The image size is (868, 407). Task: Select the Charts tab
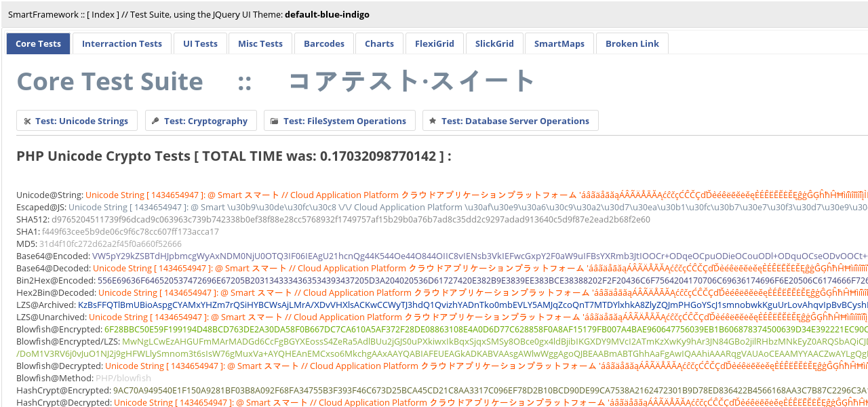coord(379,43)
